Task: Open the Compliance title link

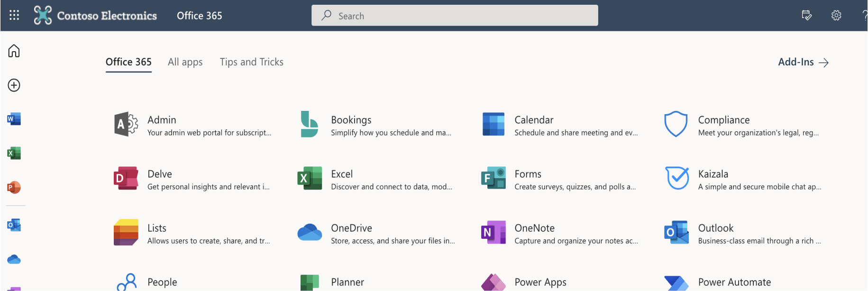Action: pos(724,120)
